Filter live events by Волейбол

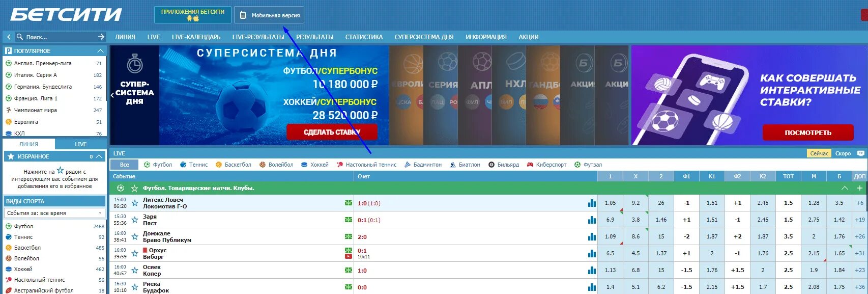point(276,165)
